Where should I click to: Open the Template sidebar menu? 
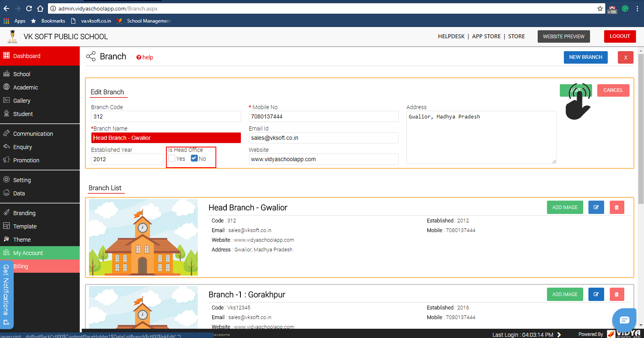tap(40, 226)
